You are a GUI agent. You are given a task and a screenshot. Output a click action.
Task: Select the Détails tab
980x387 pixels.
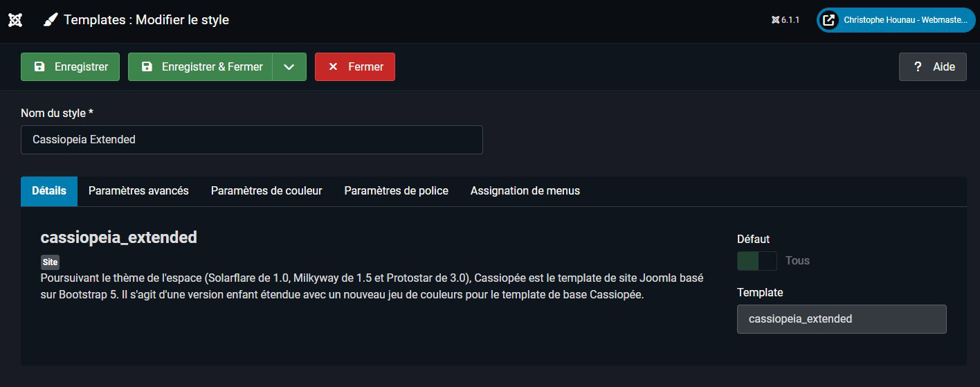(49, 191)
